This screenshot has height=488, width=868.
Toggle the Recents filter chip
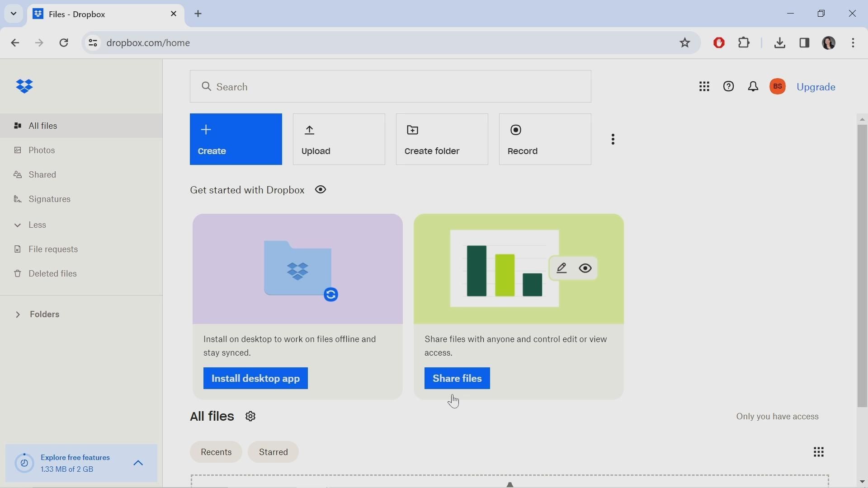(216, 452)
